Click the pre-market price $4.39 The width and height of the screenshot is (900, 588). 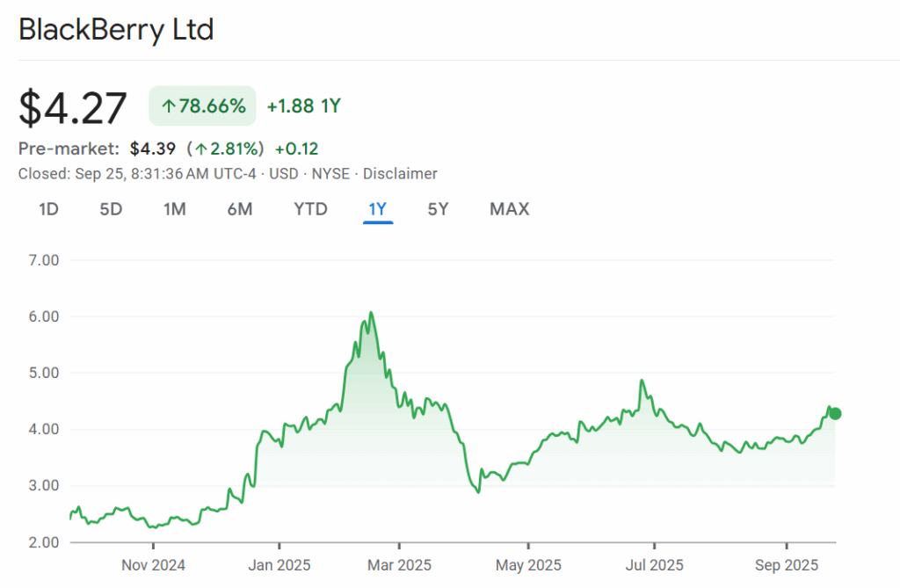tap(153, 149)
